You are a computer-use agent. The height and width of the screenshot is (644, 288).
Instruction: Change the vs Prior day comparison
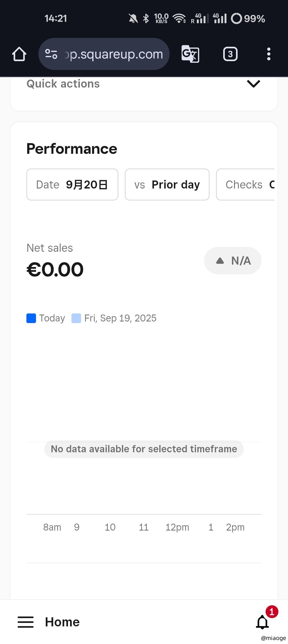point(167,184)
